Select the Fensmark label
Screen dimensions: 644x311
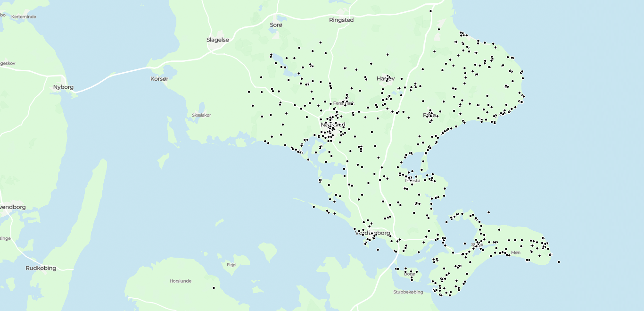pos(343,103)
